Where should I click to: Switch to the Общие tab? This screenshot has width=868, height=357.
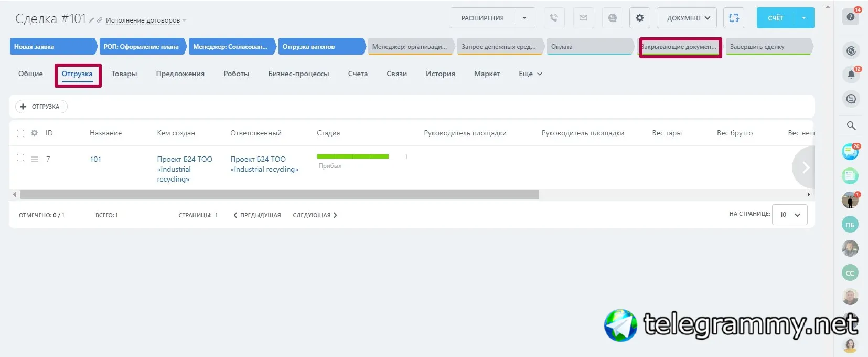(30, 74)
